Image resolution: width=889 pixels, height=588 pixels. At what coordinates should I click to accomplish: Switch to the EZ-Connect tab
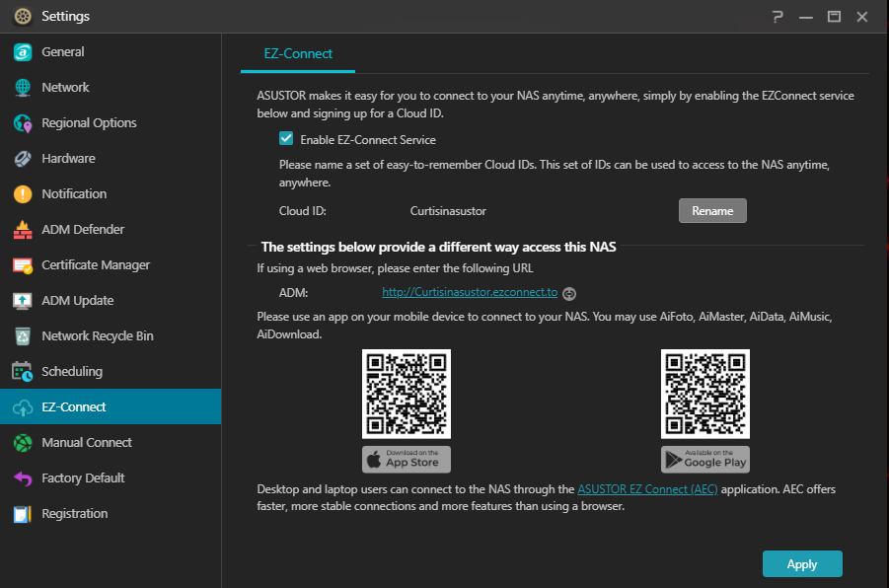[x=298, y=54]
